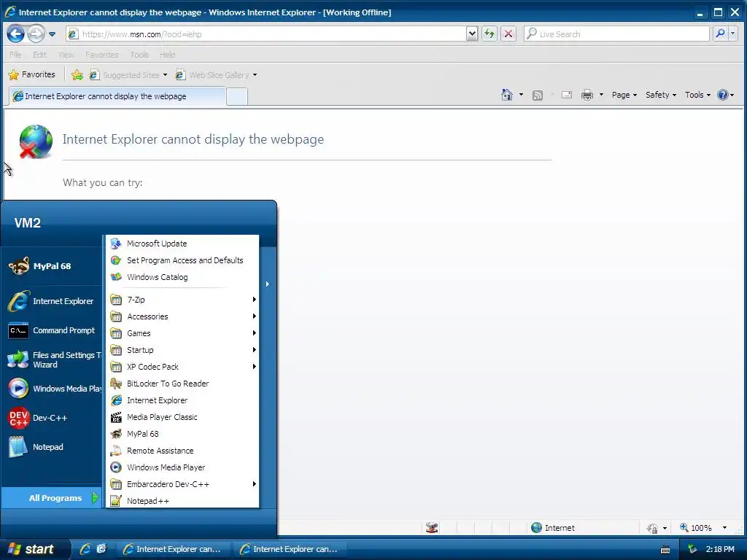Click the Live Search input box

(x=616, y=34)
